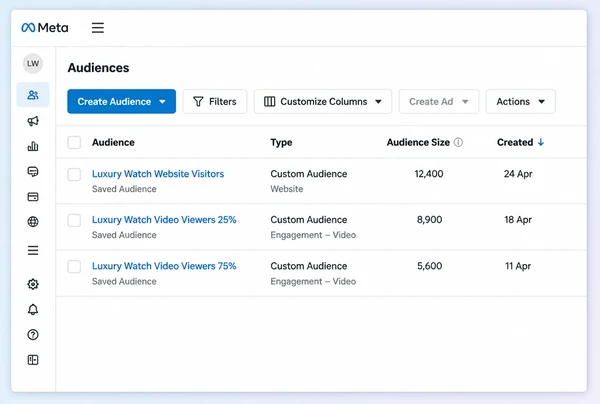Check the Luxury Watch Video Viewers 75% row
600x404 pixels.
click(74, 266)
